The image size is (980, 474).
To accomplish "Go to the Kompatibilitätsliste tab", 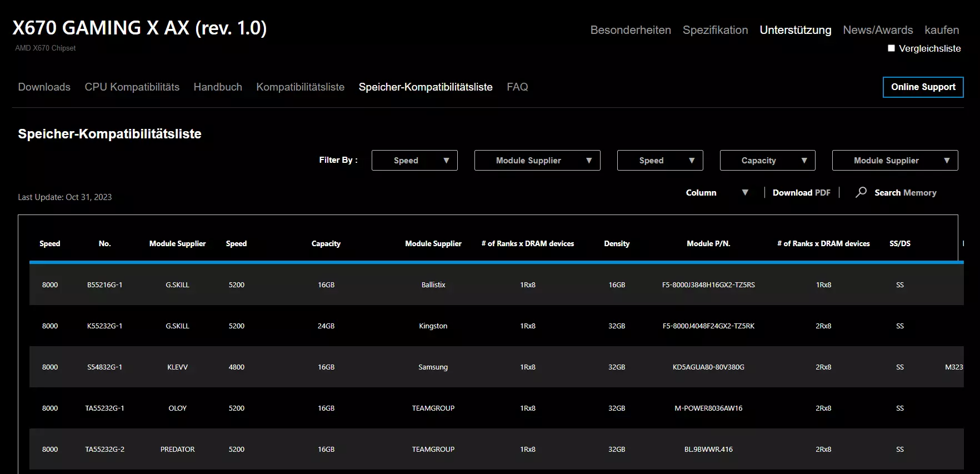I will (301, 87).
